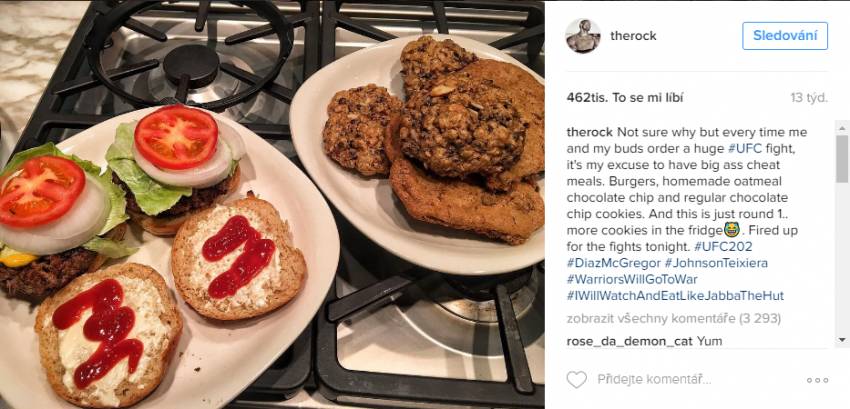Click the comments scrollbar down arrow

842,340
